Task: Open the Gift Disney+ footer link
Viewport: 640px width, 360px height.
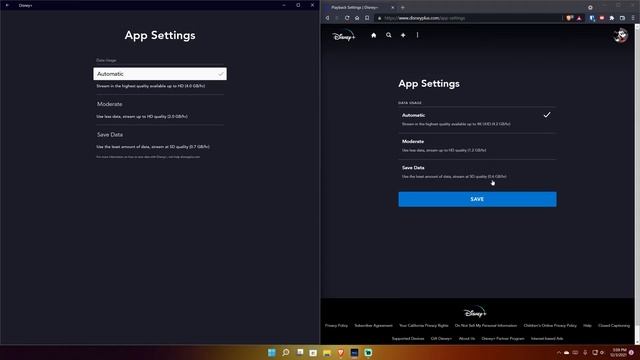Action: [x=441, y=339]
